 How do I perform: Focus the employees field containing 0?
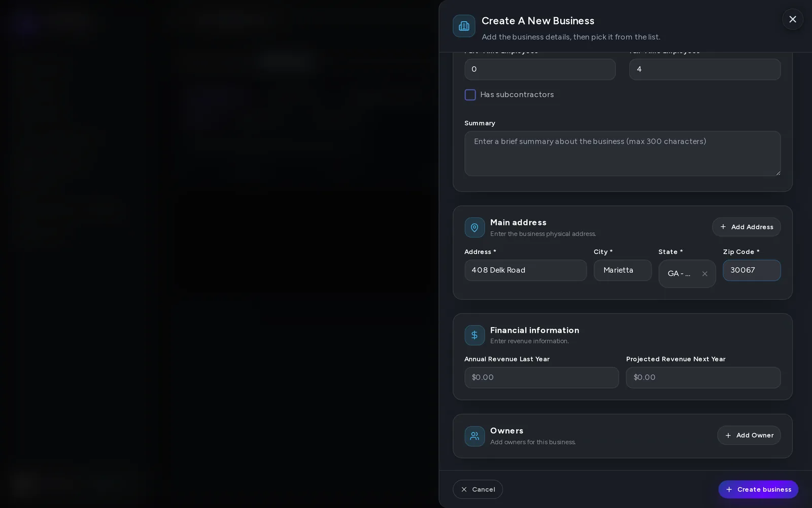540,69
